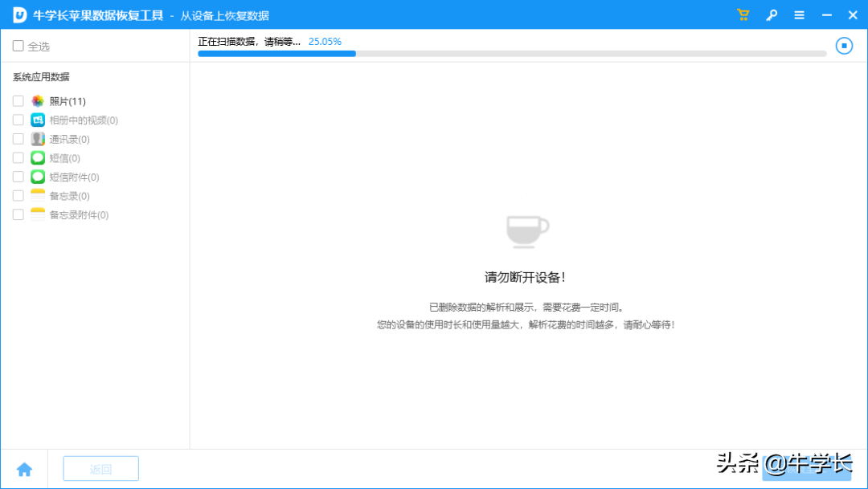Click the app logo in title bar

pos(20,15)
